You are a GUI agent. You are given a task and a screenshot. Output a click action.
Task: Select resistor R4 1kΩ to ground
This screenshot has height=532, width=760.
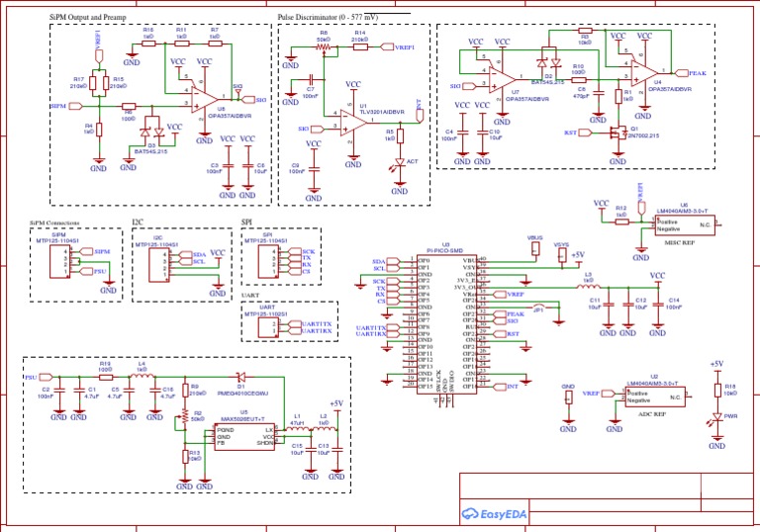pyautogui.click(x=99, y=130)
